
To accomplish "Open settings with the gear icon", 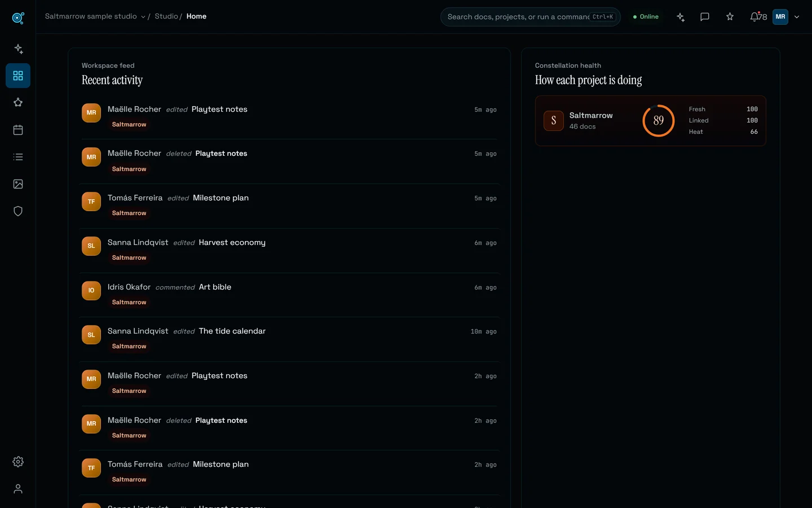I will pos(18,462).
